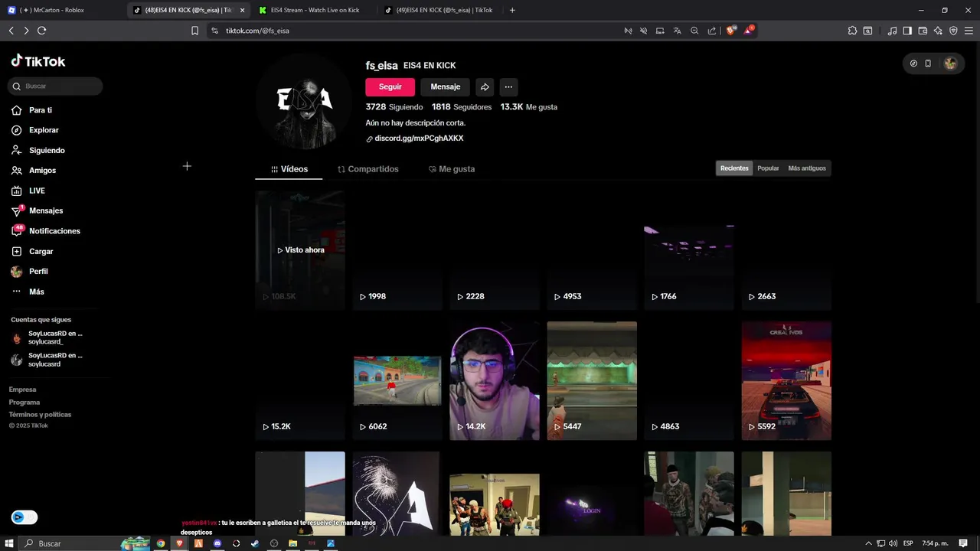
Task: Open the video marked Visto ahora
Action: point(300,250)
